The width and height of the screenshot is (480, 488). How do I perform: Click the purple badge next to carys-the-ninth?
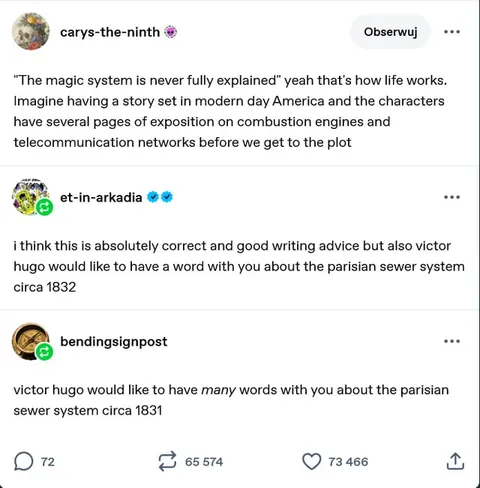171,32
